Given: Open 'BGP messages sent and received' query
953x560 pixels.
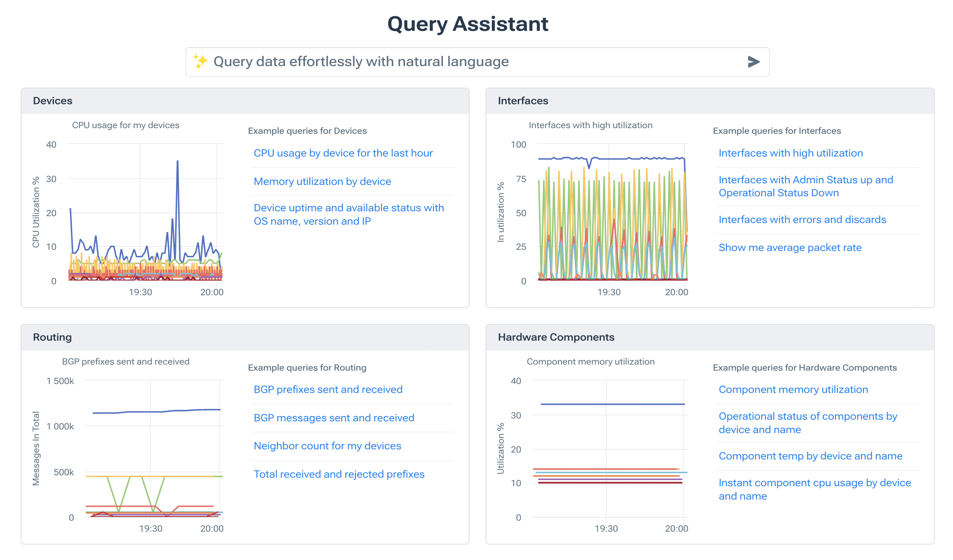Looking at the screenshot, I should 334,418.
